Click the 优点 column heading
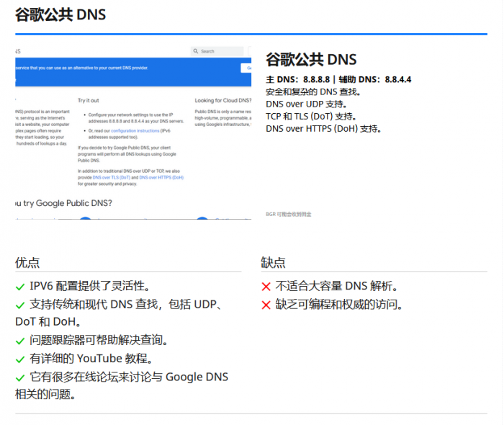The image size is (504, 425). [x=27, y=263]
